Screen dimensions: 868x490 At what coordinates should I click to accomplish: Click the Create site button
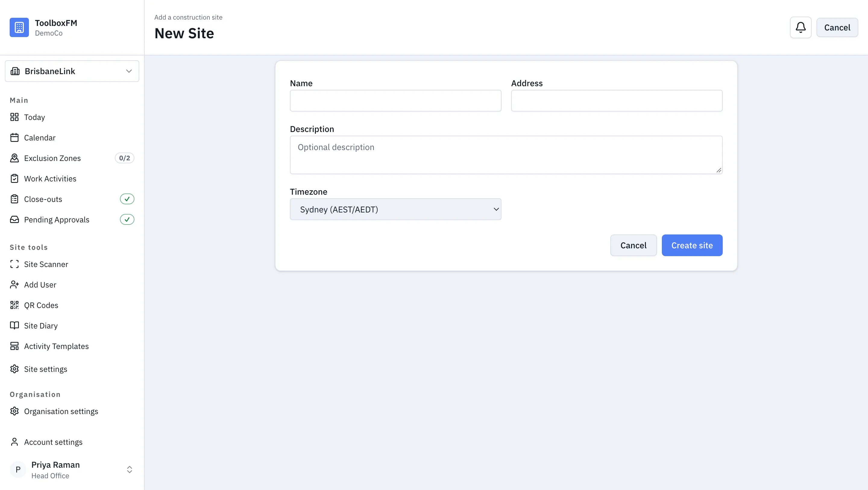692,245
